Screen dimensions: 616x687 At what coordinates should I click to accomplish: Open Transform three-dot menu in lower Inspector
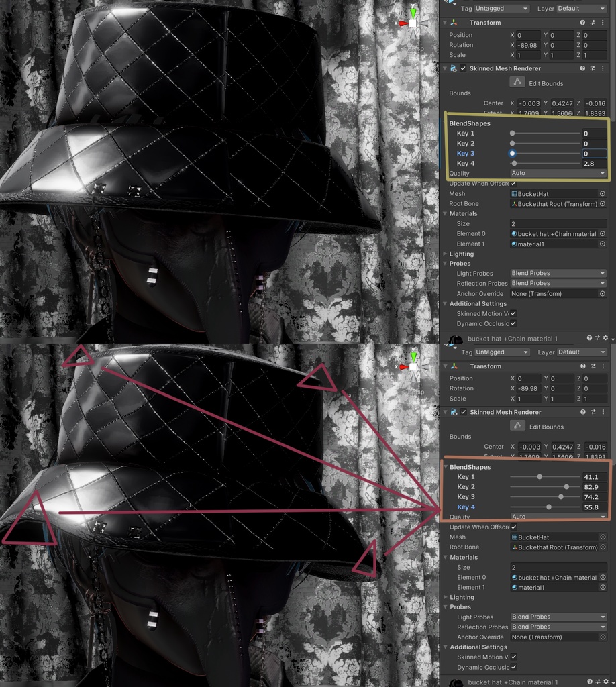click(603, 366)
